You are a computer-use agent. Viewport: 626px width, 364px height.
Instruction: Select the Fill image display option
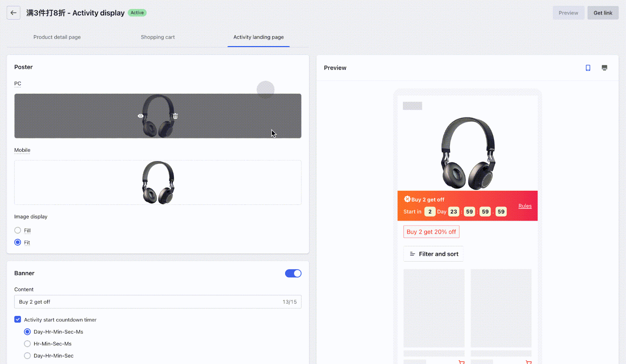coord(18,230)
